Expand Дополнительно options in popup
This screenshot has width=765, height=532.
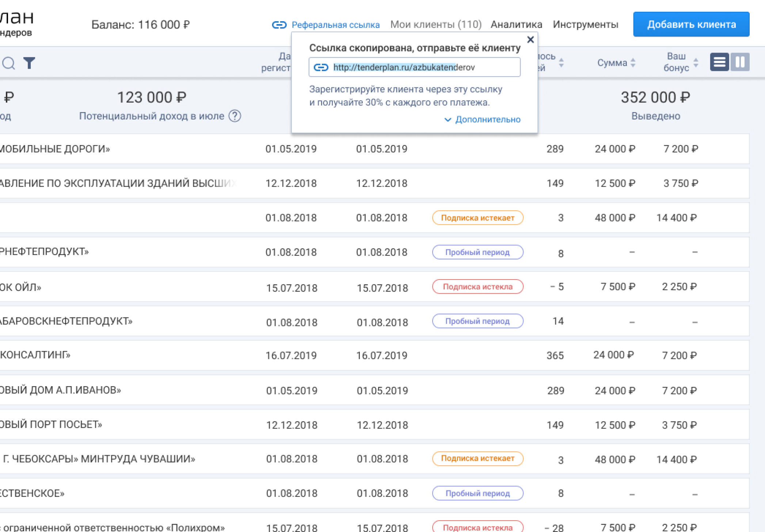coord(482,119)
